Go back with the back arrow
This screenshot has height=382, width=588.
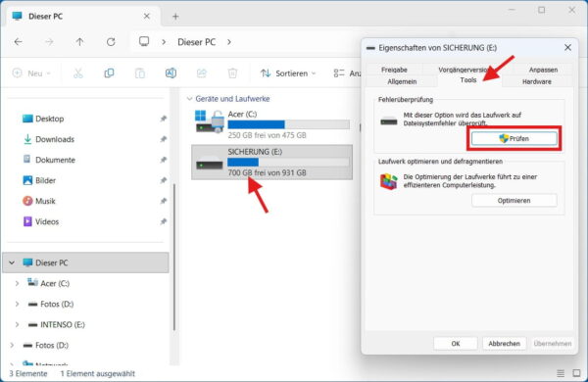click(18, 42)
